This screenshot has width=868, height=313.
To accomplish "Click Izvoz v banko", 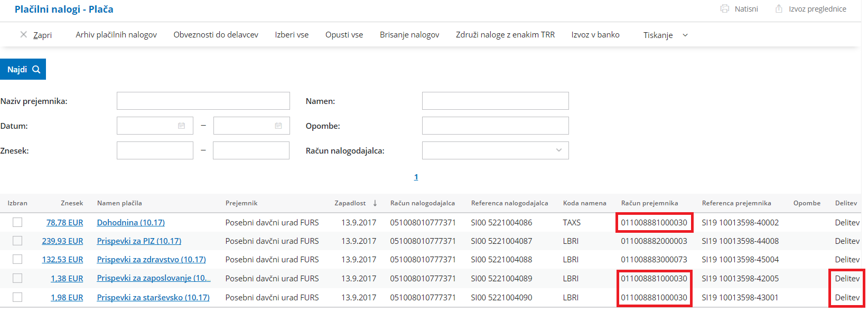I will coord(595,34).
